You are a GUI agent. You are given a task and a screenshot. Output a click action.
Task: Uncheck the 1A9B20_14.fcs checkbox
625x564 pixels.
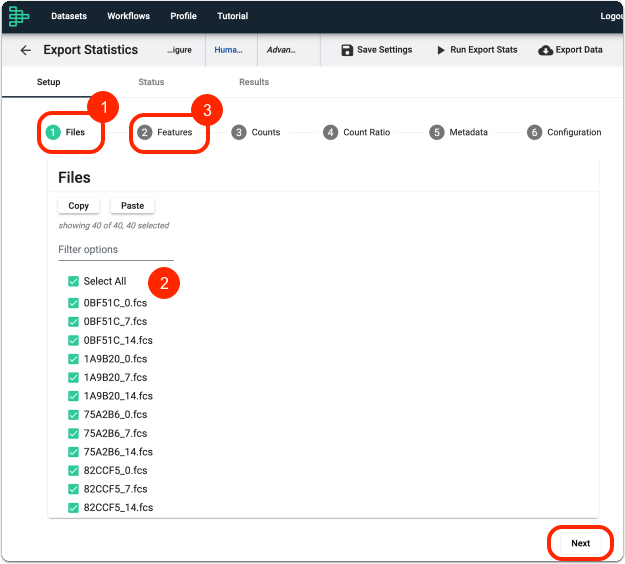point(73,396)
